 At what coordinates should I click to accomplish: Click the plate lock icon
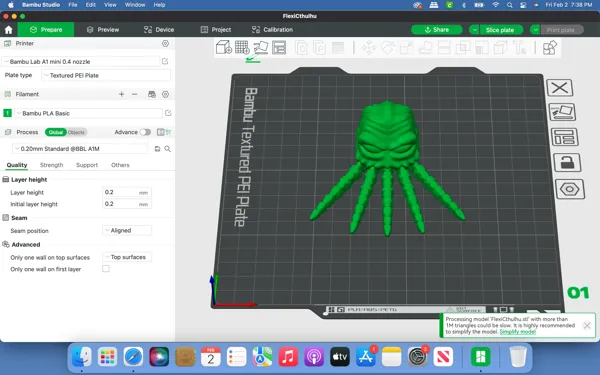(x=567, y=163)
